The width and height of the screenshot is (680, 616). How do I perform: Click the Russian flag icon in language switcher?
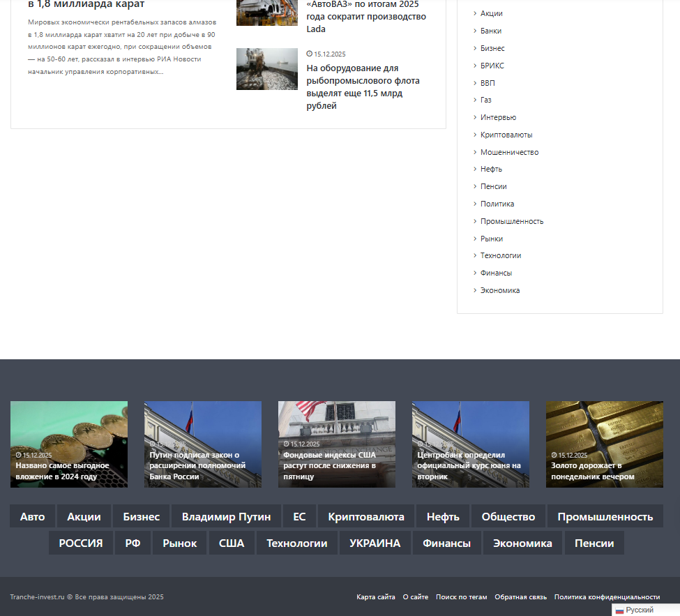[x=619, y=610]
